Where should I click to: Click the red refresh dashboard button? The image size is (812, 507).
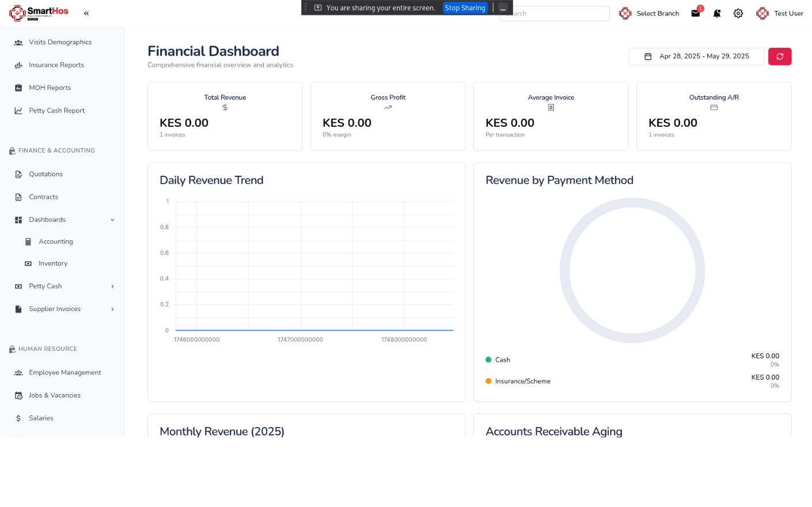pyautogui.click(x=779, y=56)
